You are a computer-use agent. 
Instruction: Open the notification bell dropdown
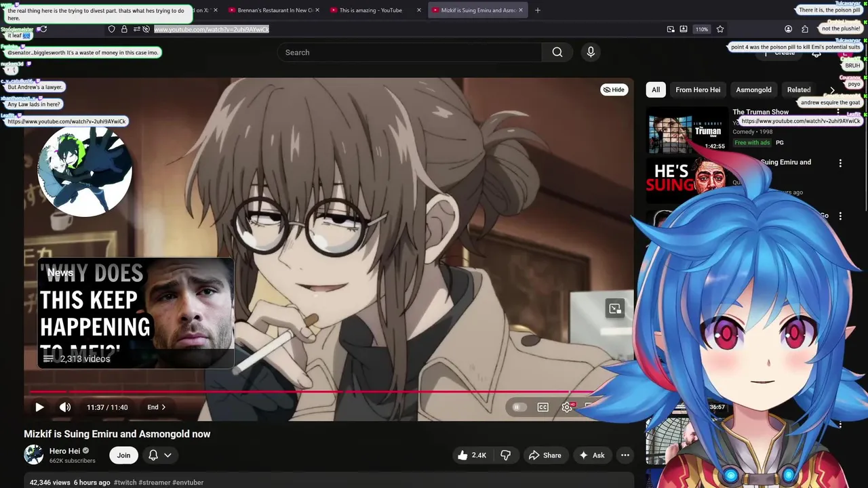pos(160,455)
